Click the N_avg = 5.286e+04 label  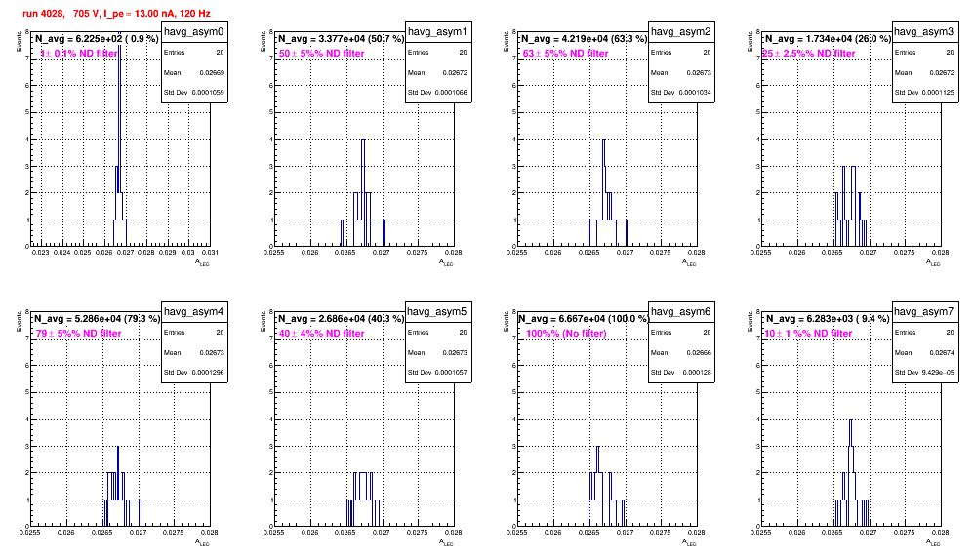[x=97, y=319]
